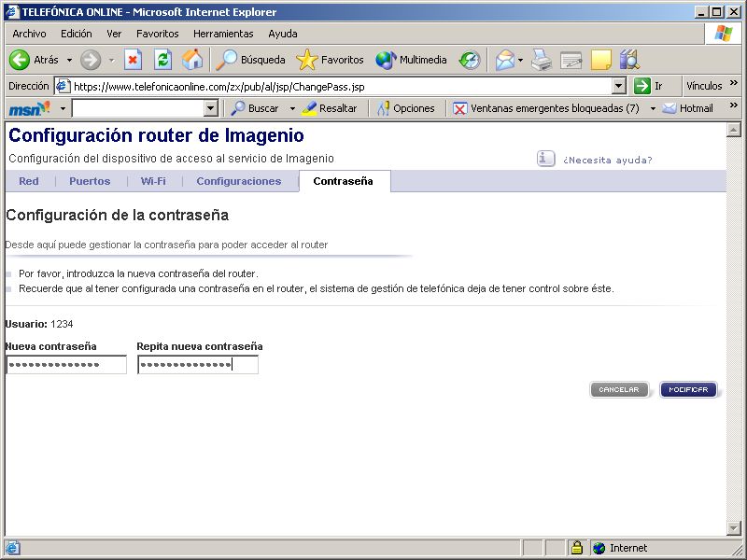Open the Búsqueda search toolbar button

pyautogui.click(x=250, y=60)
